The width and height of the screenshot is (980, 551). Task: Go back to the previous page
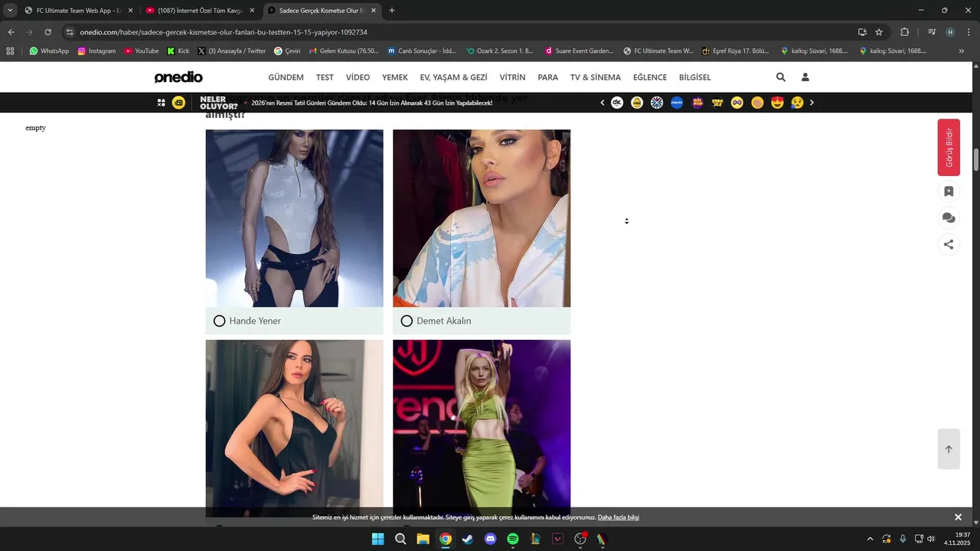(x=11, y=32)
